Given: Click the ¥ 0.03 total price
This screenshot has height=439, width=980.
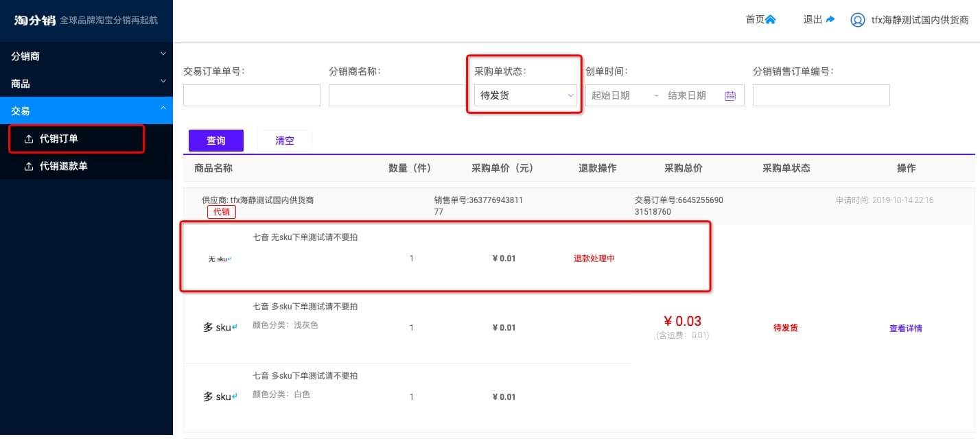Looking at the screenshot, I should click(x=682, y=321).
